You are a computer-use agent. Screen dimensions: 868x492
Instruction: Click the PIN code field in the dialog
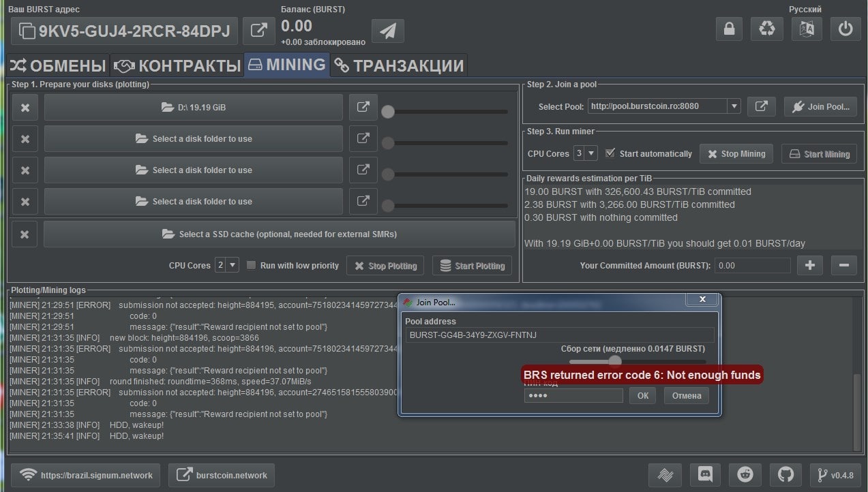click(x=573, y=395)
